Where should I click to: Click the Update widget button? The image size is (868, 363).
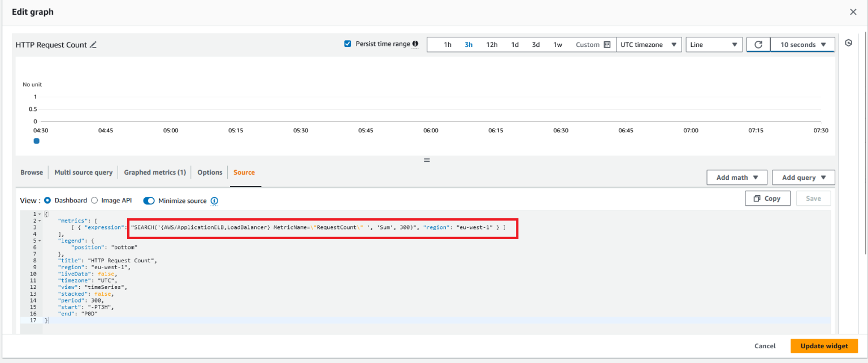pyautogui.click(x=824, y=345)
